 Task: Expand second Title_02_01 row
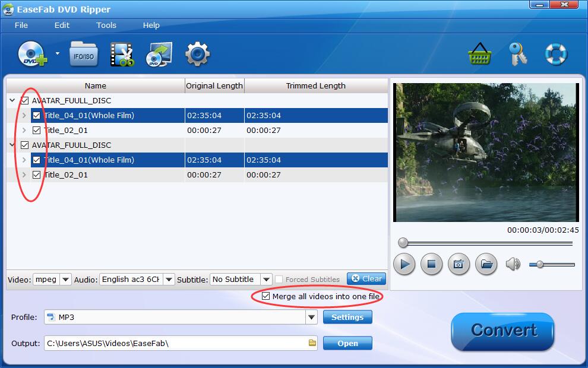24,175
